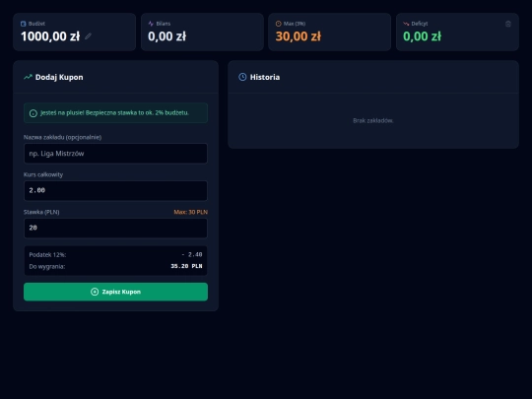Click the 30,00 zł max value
Screen dimensions: 532x399
point(299,36)
